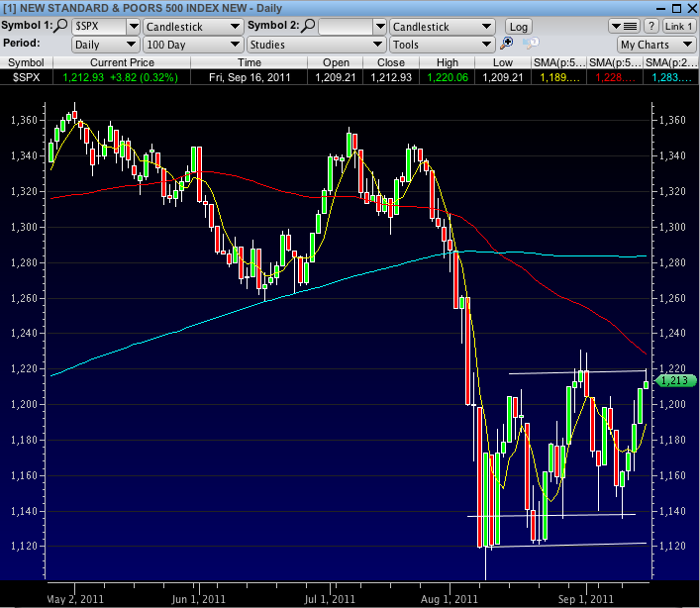Click the Symbol 1 search magnifier icon
700x608 pixels.
[x=62, y=26]
